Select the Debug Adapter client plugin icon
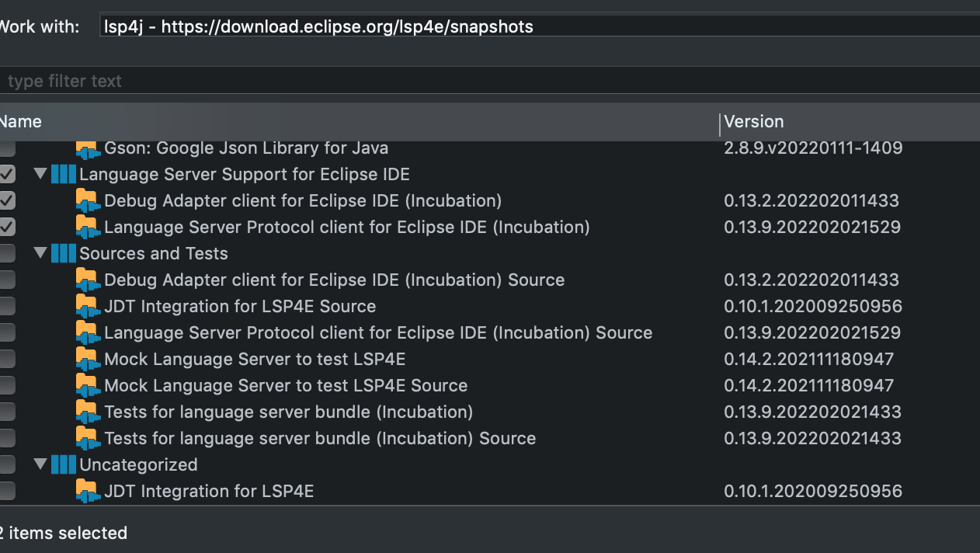Image resolution: width=980 pixels, height=553 pixels. (x=88, y=200)
